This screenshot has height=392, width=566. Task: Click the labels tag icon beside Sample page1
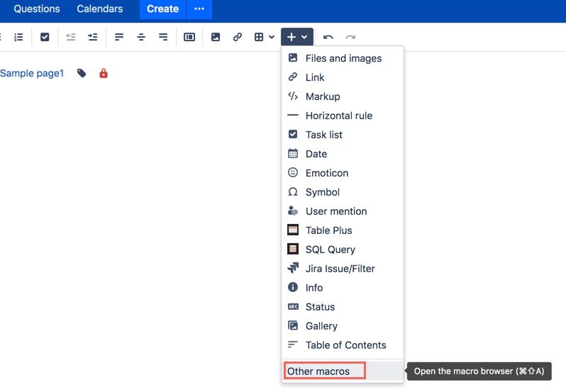coord(82,73)
